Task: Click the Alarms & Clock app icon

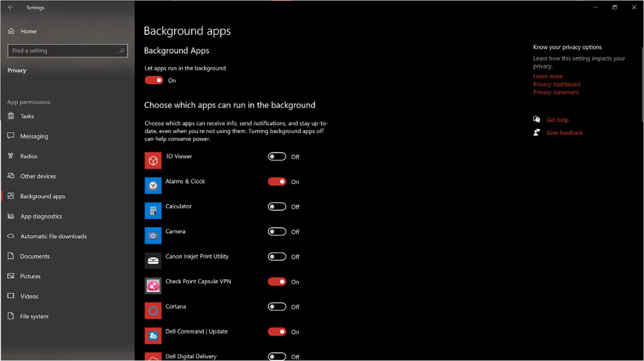Action: click(153, 186)
